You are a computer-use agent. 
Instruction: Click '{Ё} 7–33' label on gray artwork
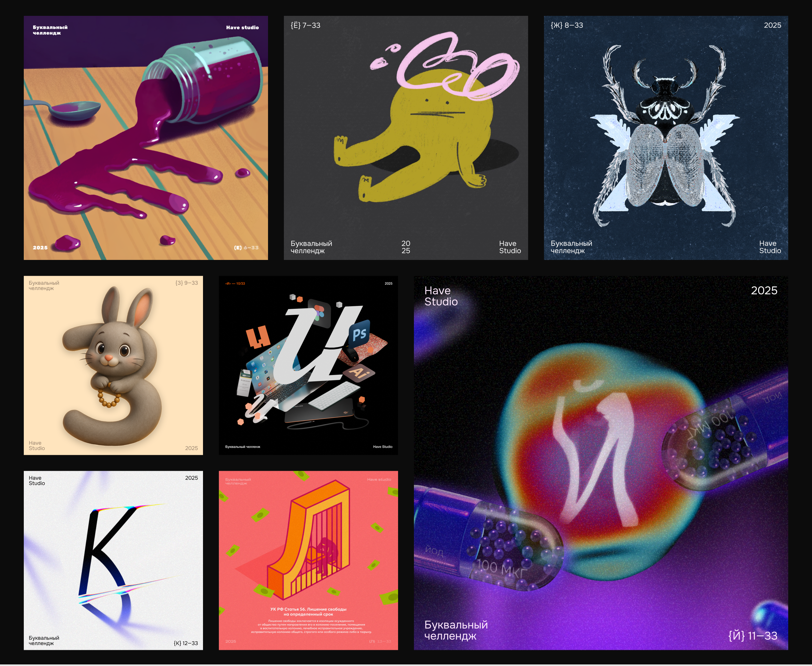tap(305, 25)
